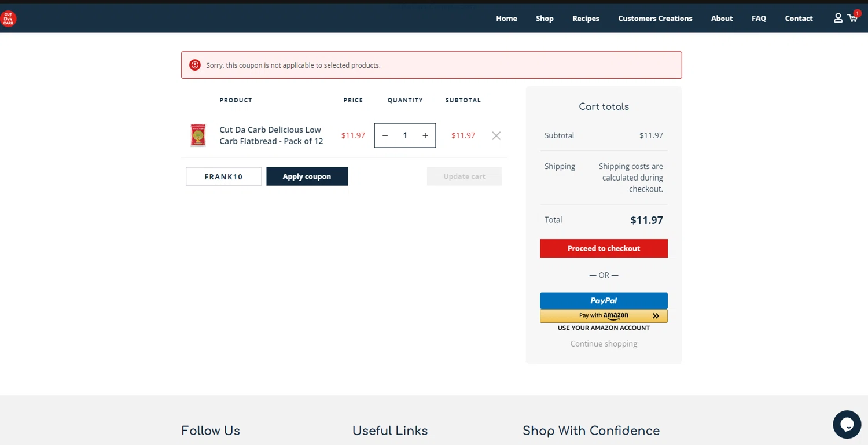Open the live chat bubble
This screenshot has width=868, height=445.
tap(847, 425)
